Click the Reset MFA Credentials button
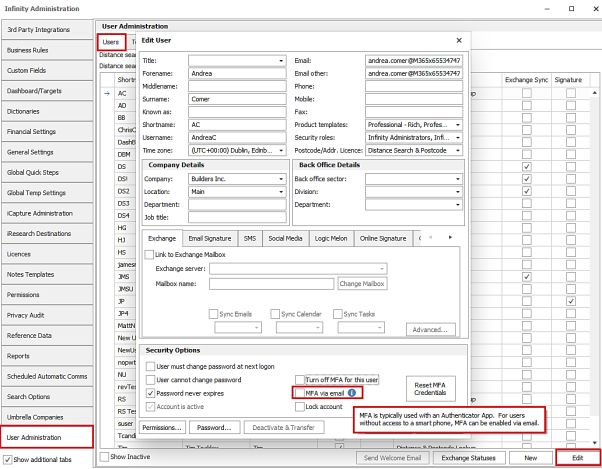 pyautogui.click(x=430, y=389)
